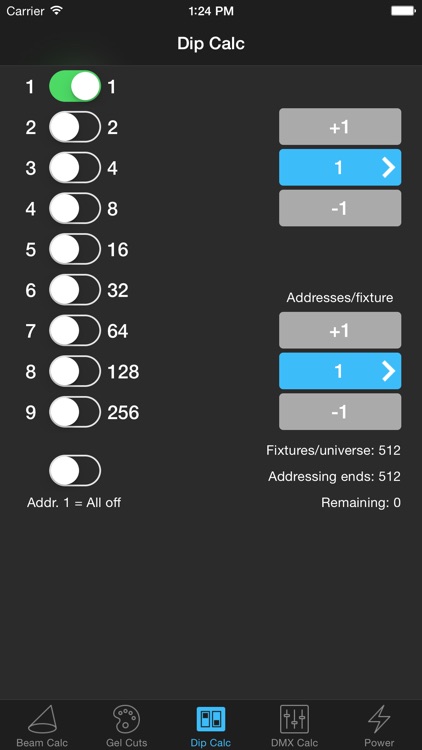Open the Beam Calc cone icon
The width and height of the screenshot is (422, 750).
[42, 719]
